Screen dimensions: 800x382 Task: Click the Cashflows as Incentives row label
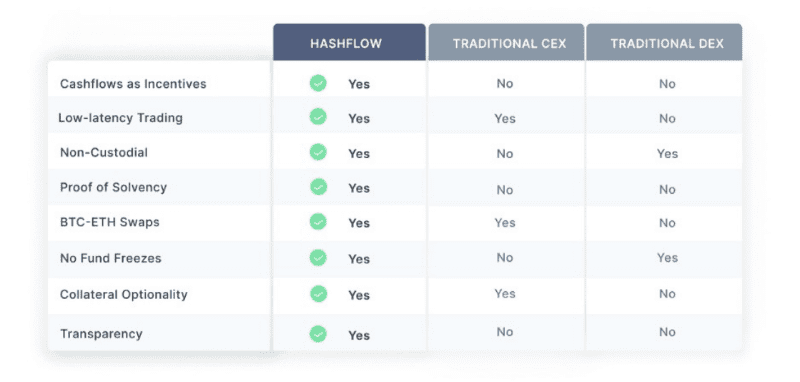coord(133,84)
